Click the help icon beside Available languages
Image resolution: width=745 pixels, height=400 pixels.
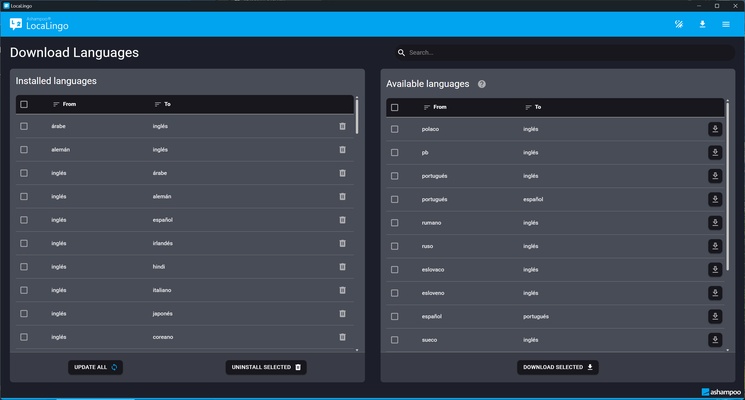click(x=482, y=85)
